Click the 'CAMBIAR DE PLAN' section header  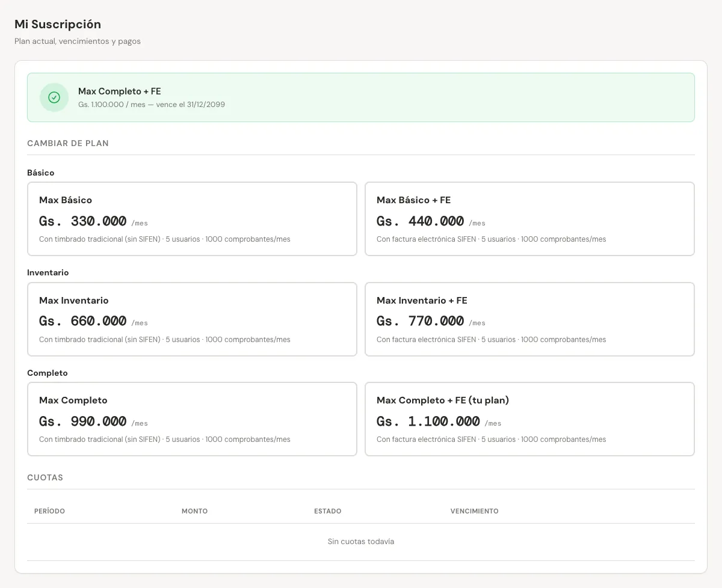(x=68, y=143)
